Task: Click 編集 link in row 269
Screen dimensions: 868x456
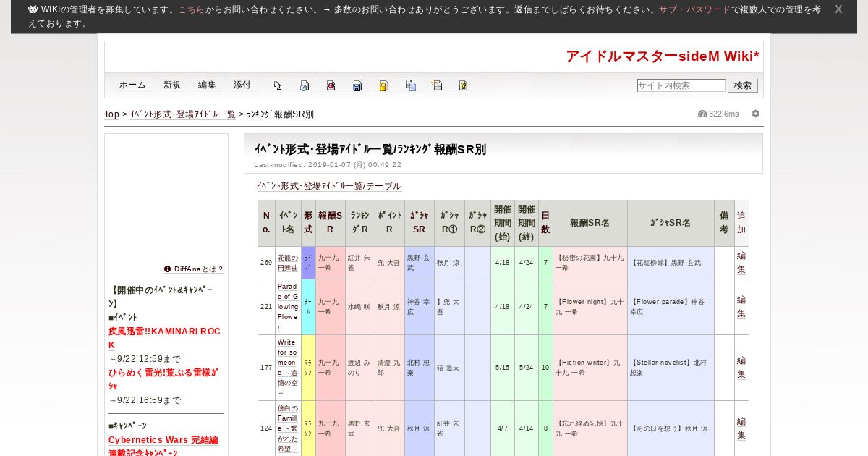Action: pos(741,263)
